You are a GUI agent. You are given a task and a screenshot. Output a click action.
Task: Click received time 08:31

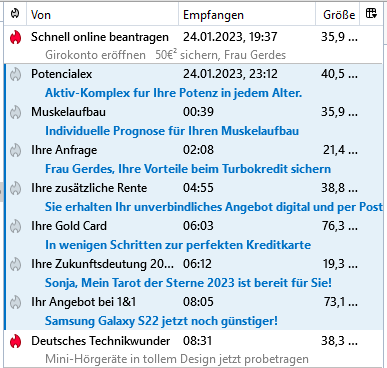coord(197,341)
